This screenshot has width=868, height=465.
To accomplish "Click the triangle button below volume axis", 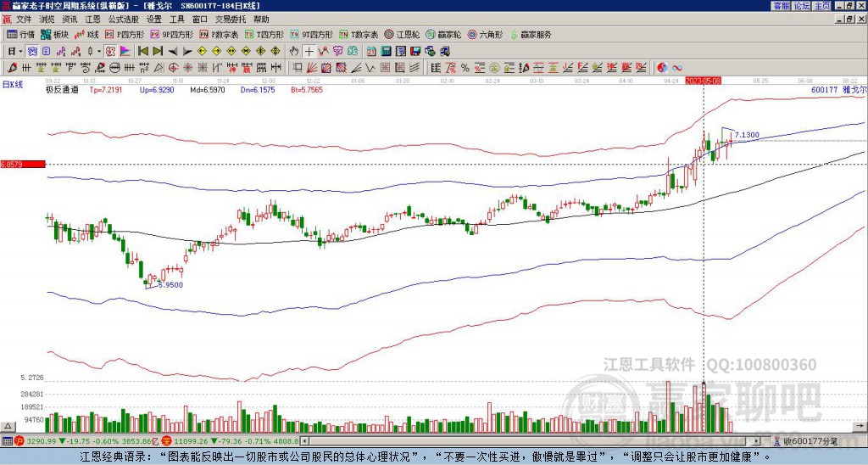I will 8,426.
